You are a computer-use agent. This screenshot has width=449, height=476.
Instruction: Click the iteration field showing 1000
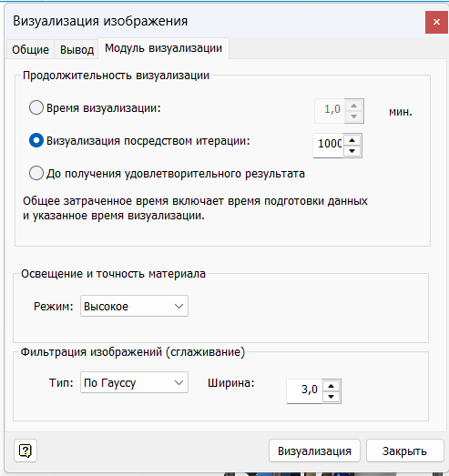328,146
